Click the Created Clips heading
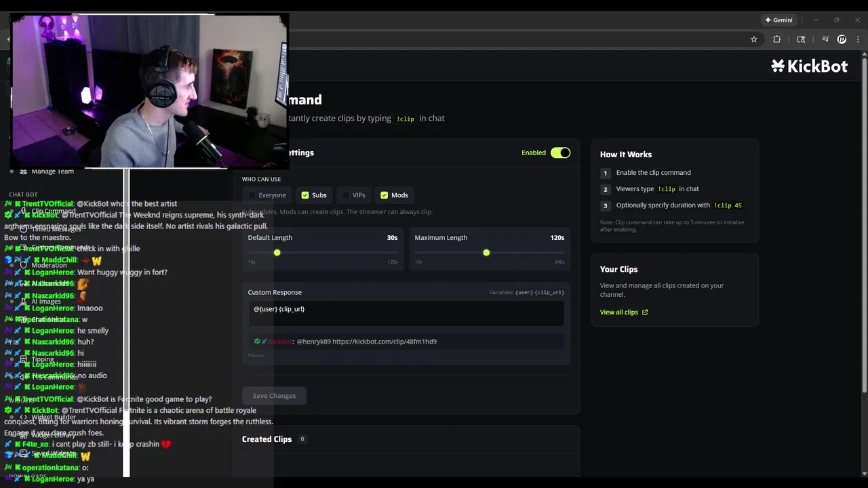The width and height of the screenshot is (868, 488). point(267,439)
